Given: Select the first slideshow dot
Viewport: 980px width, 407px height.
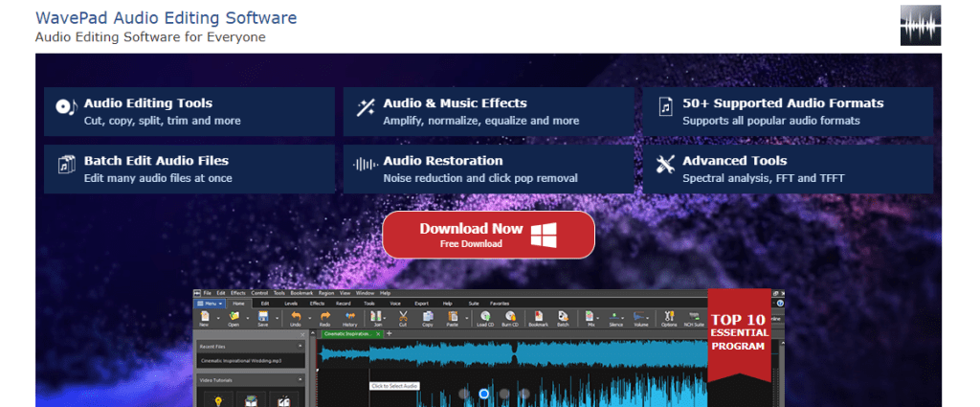Looking at the screenshot, I should [x=464, y=394].
